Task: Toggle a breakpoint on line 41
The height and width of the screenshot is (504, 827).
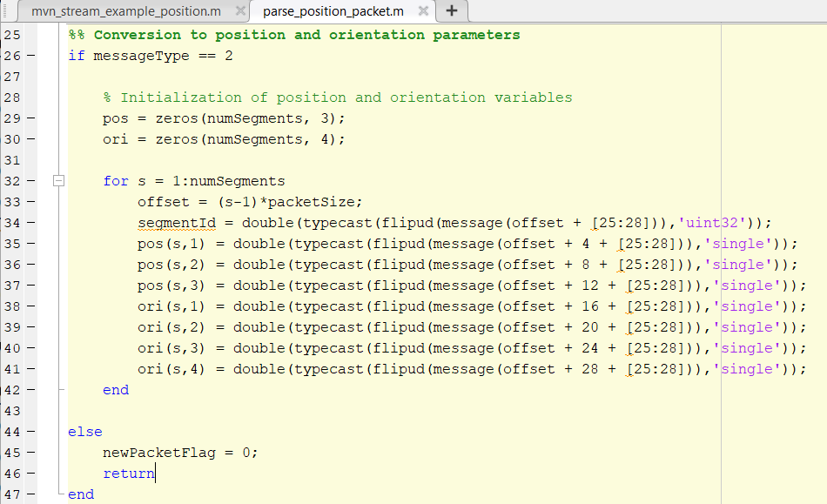Action: pyautogui.click(x=30, y=368)
